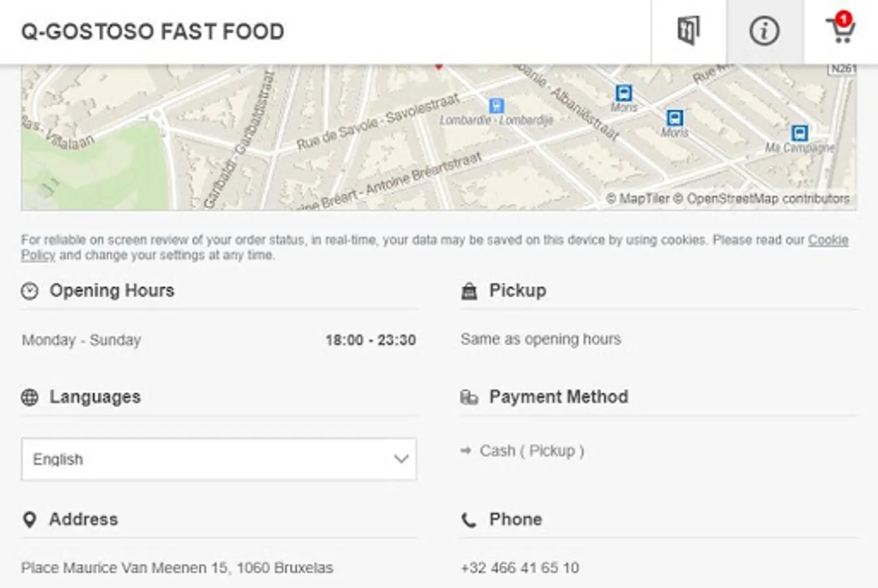This screenshot has width=878, height=588.
Task: Click the Opening Hours clock icon
Action: [x=29, y=291]
